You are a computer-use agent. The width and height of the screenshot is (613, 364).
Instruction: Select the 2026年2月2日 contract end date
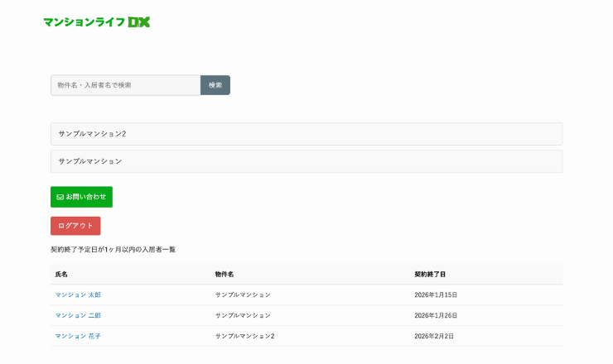pyautogui.click(x=434, y=336)
